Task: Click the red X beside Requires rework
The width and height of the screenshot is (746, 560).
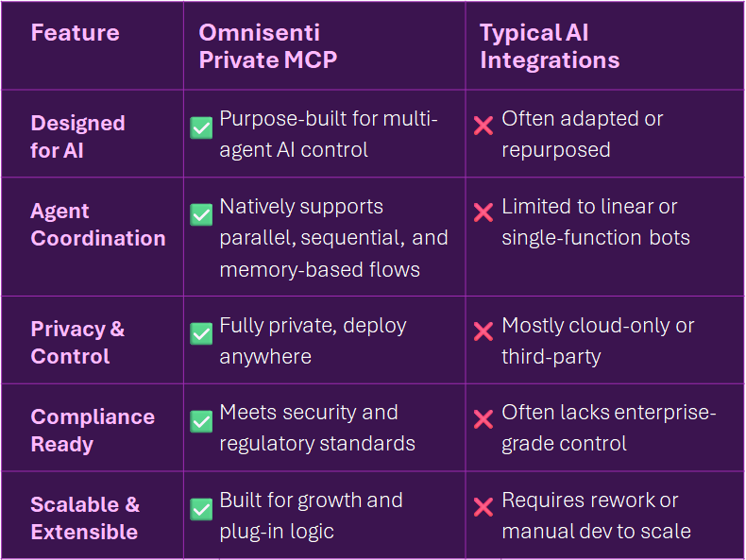Action: coord(483,507)
